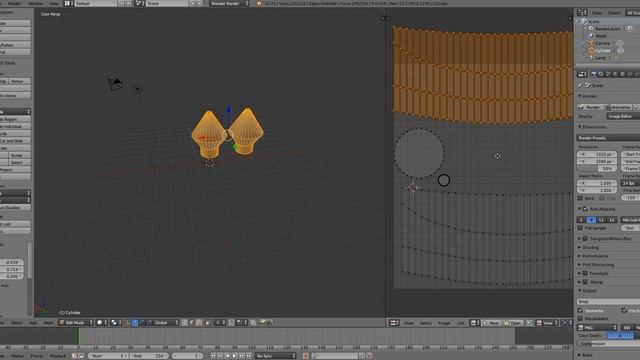Screen dimensions: 640x360
Task: Click the Animation render button
Action: 618,107
